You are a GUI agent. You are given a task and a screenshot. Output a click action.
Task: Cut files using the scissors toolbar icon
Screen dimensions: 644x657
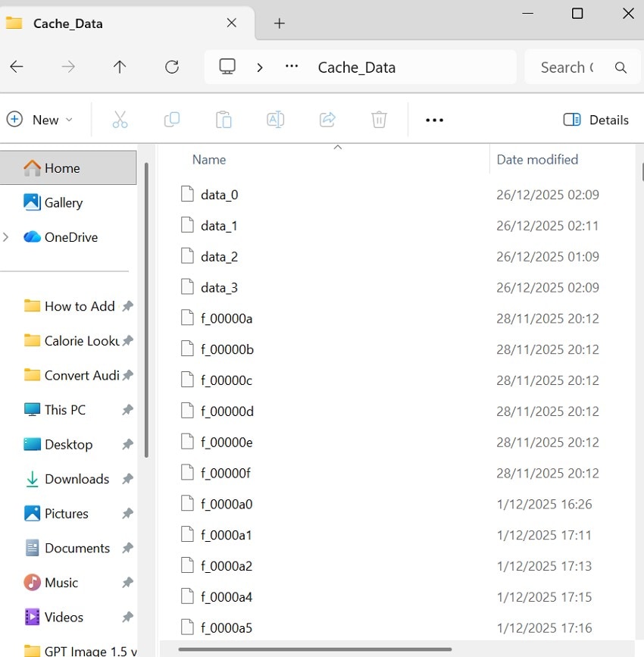coord(120,119)
